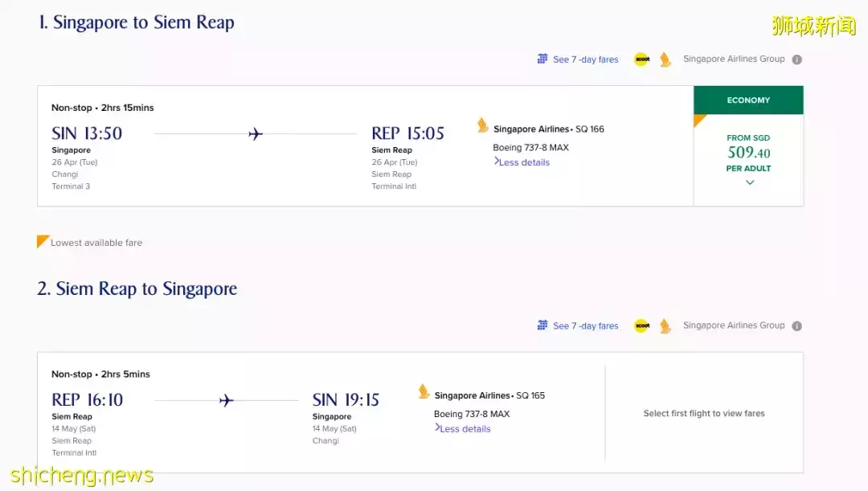
Task: Click the info icon beside top Singapore Airlines Group
Action: pos(796,59)
